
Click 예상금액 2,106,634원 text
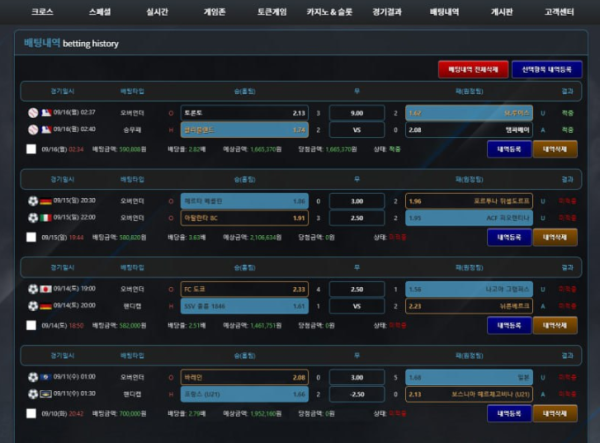point(252,237)
